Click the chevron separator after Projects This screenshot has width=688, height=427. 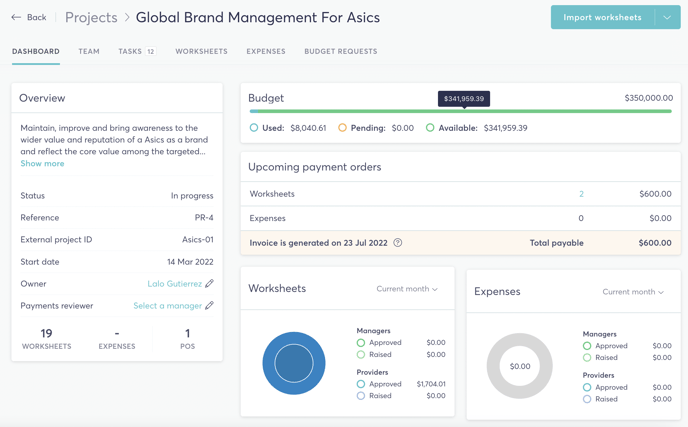point(127,18)
